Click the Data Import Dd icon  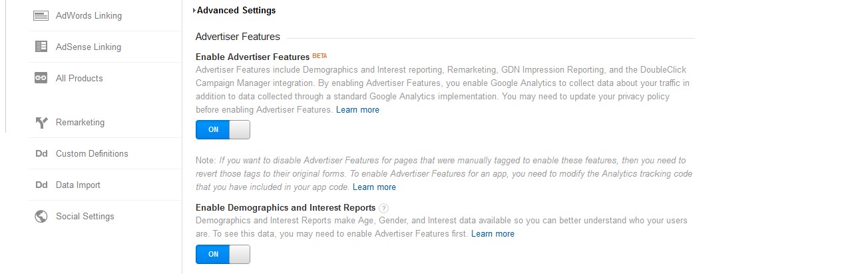point(41,185)
